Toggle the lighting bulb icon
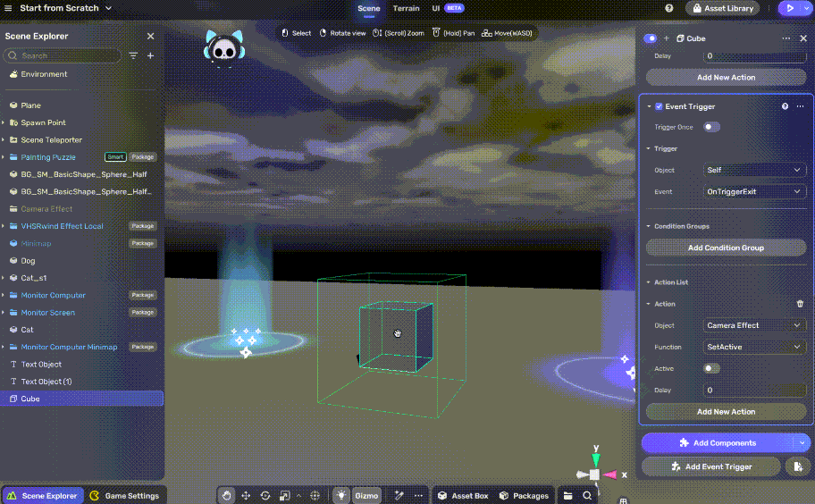Viewport: 815px width, 504px height. coord(340,495)
